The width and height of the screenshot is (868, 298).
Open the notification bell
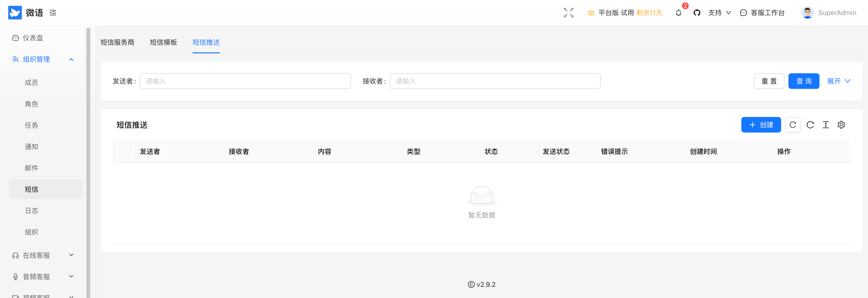pos(678,13)
